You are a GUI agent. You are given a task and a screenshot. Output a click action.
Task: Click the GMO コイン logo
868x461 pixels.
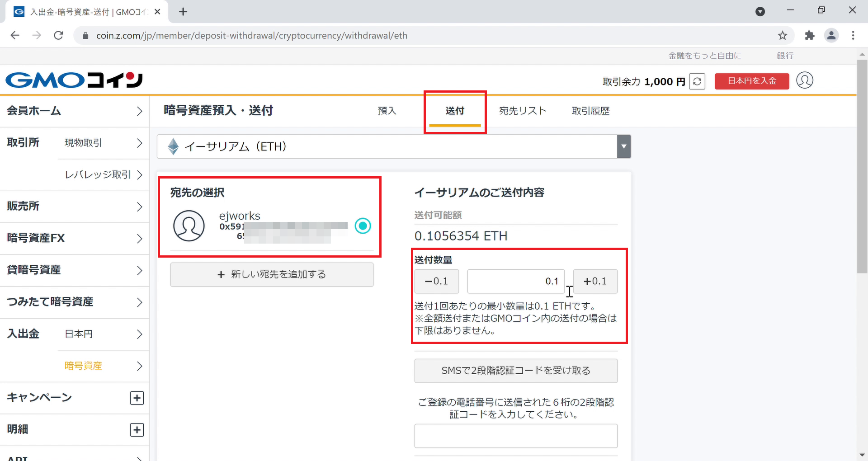coord(74,80)
